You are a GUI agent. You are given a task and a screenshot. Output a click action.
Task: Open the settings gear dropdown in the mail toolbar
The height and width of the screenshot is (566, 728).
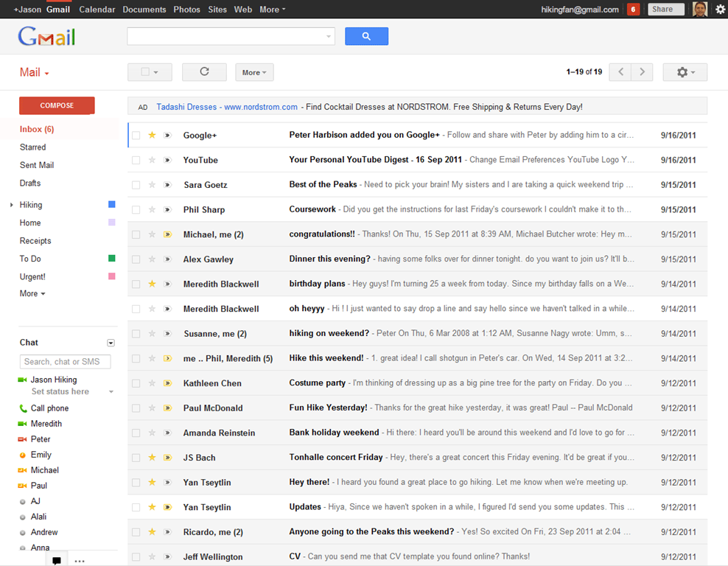685,72
